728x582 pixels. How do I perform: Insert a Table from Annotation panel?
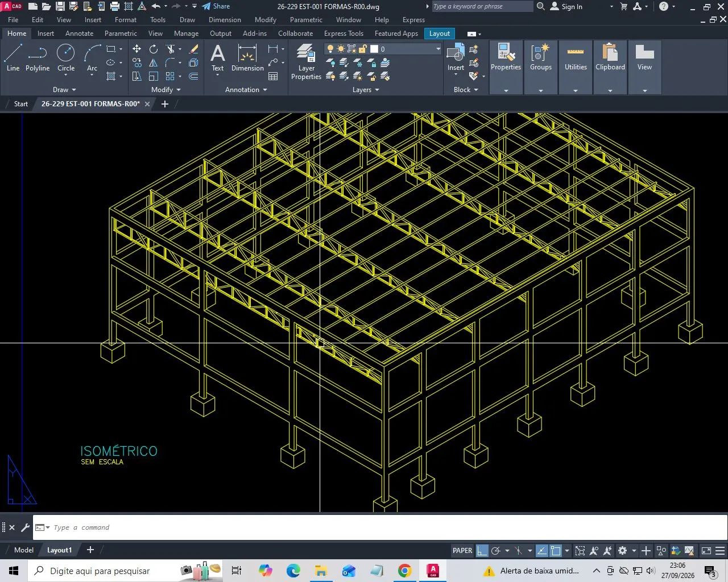[x=273, y=76]
